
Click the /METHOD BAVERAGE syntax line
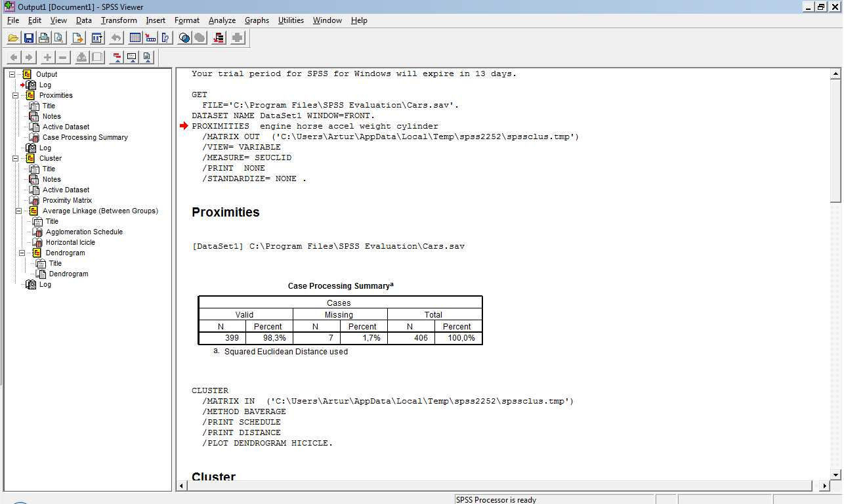point(244,411)
